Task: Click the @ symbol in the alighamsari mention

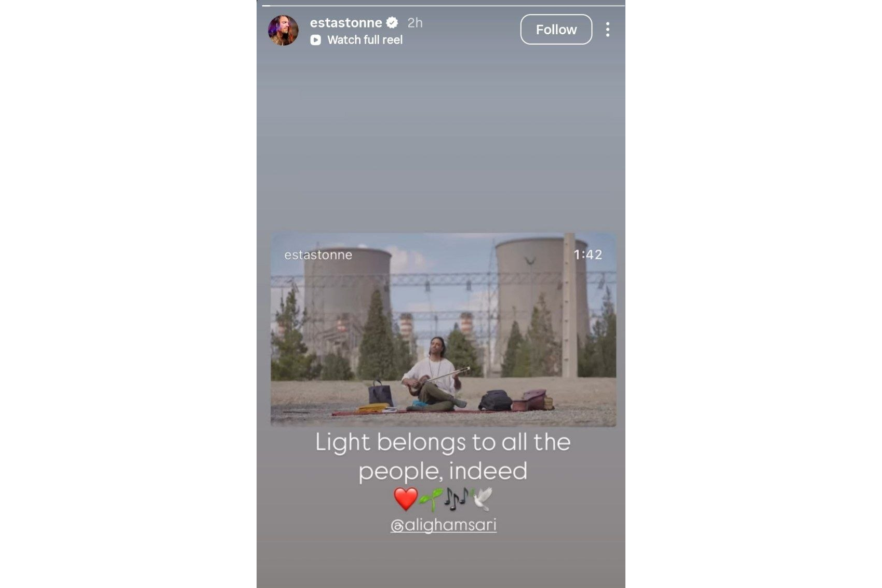Action: [397, 526]
